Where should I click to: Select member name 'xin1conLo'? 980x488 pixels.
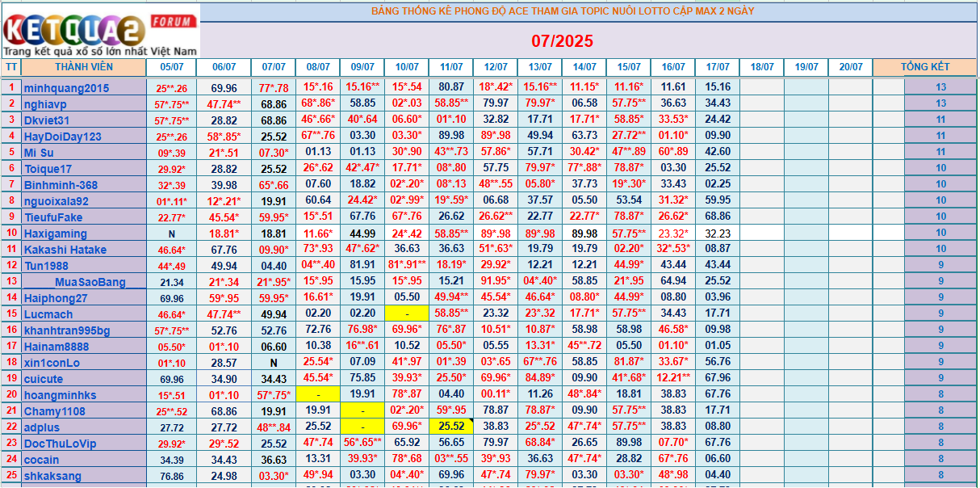(52, 363)
